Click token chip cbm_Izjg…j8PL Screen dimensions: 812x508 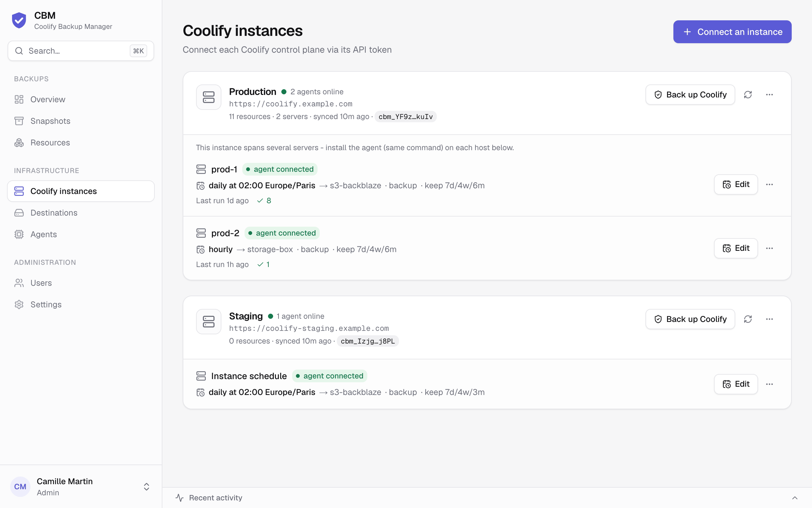pyautogui.click(x=368, y=341)
